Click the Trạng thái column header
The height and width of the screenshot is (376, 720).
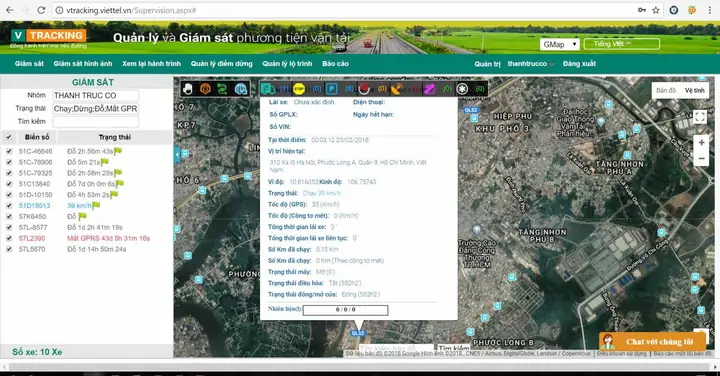coord(115,137)
